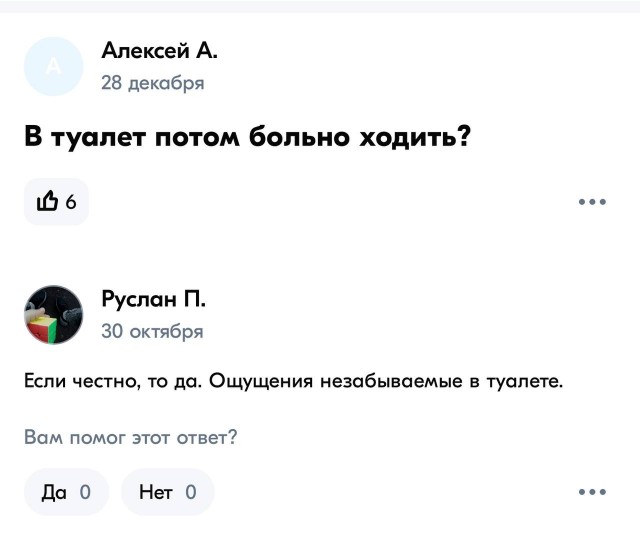Mark the answer as unhelpful with Нет

point(167,492)
